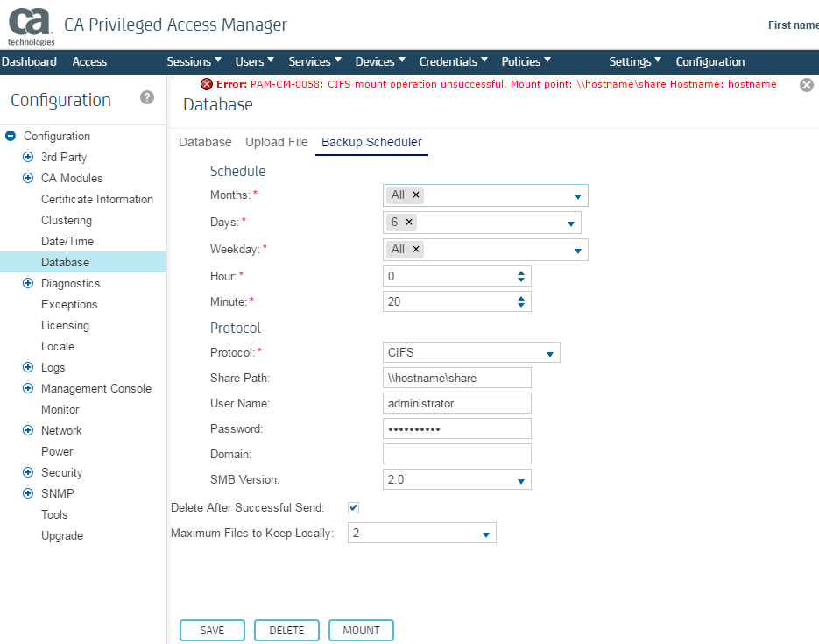The image size is (819, 644).
Task: Remove the 'All' tag from Months
Action: click(x=416, y=195)
